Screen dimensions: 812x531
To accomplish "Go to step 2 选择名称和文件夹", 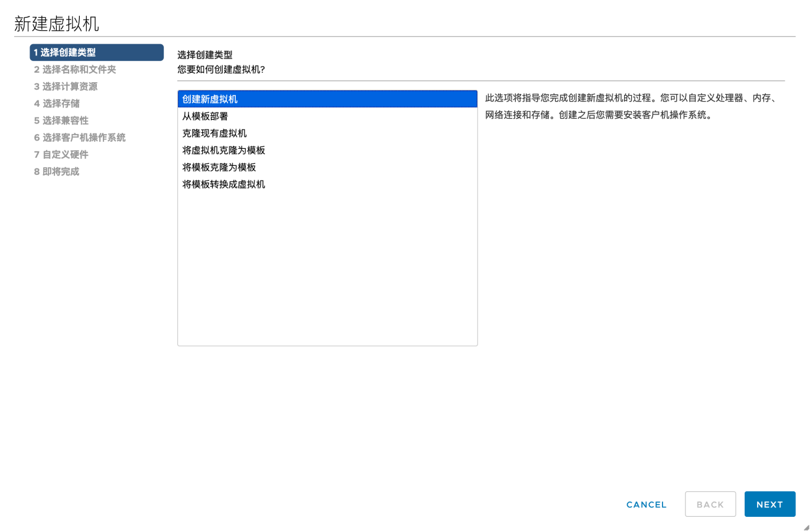I will (75, 70).
